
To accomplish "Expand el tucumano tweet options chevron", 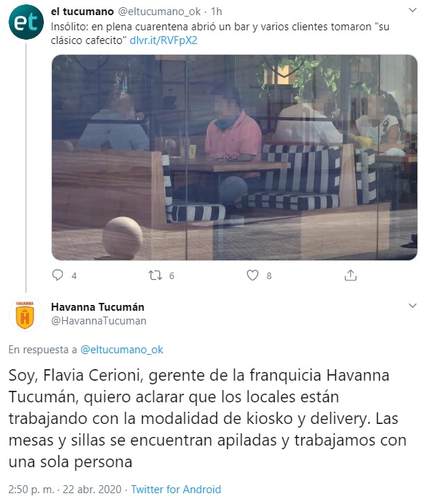I will [412, 10].
